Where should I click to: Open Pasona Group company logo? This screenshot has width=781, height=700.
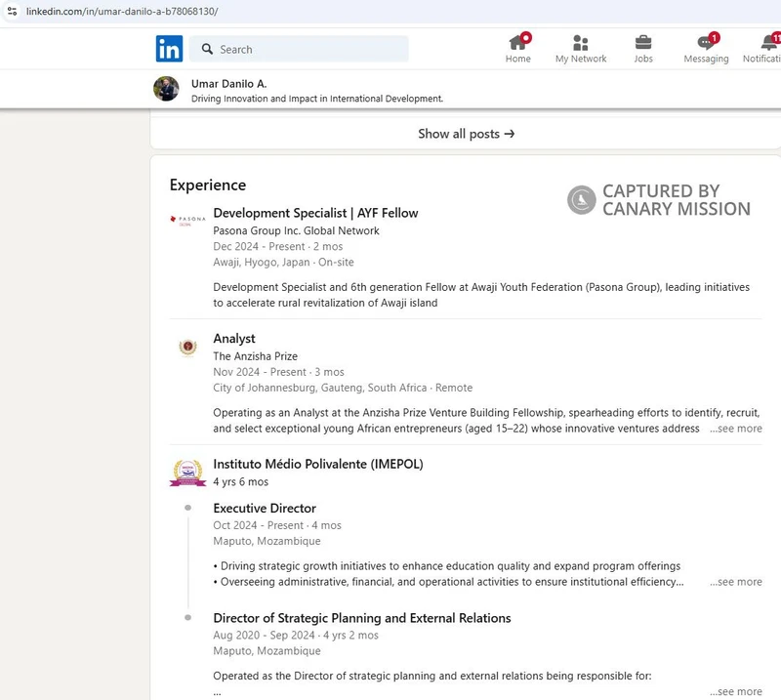point(187,221)
